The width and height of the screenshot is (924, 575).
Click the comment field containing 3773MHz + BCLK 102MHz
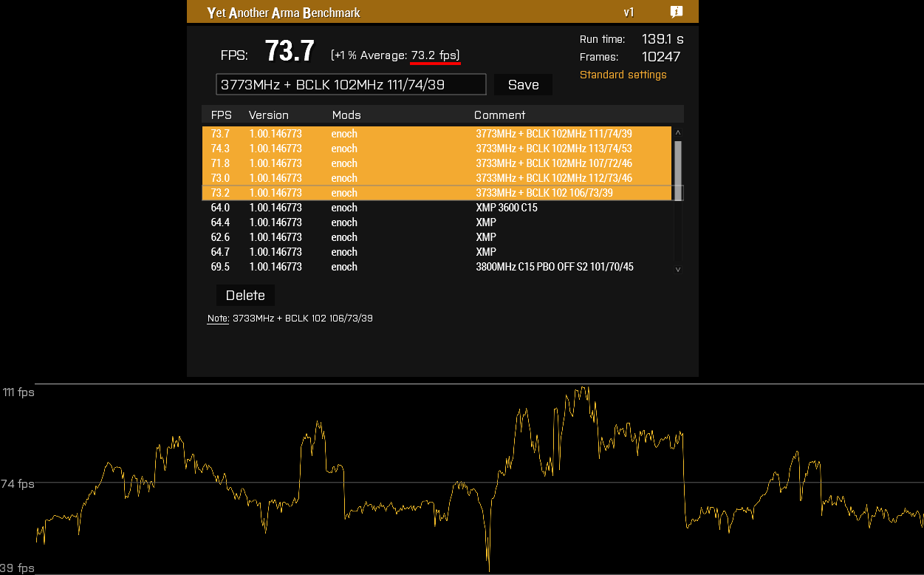coord(351,84)
